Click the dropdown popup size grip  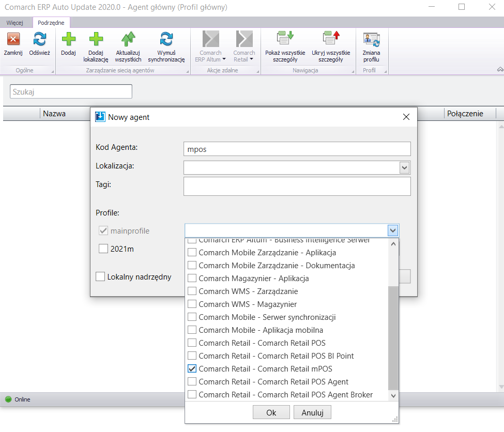pyautogui.click(x=395, y=420)
